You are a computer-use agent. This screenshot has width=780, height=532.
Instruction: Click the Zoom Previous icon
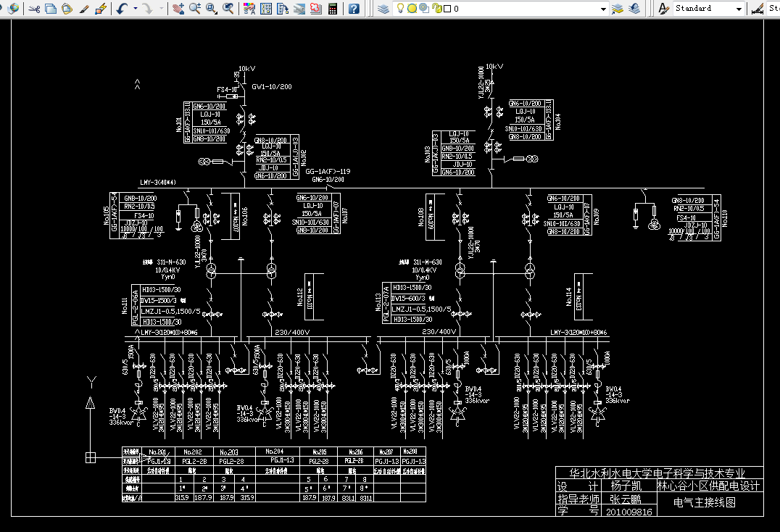[x=228, y=9]
